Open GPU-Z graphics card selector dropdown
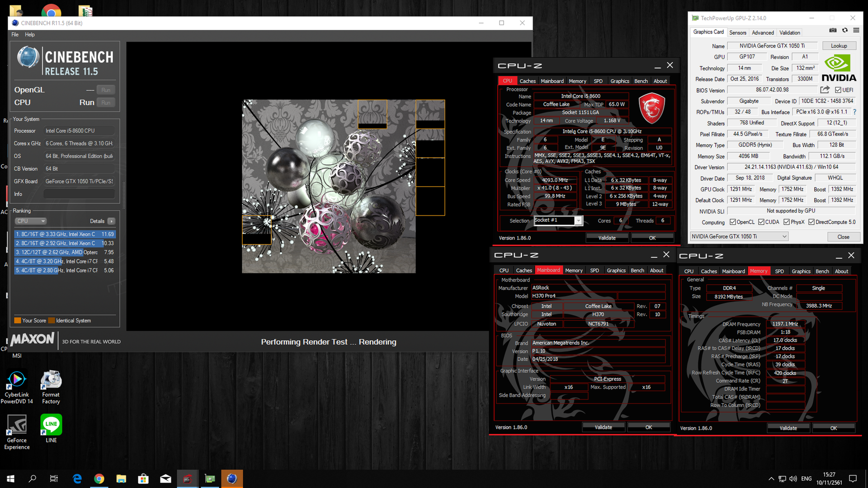The height and width of the screenshot is (488, 868). point(739,236)
